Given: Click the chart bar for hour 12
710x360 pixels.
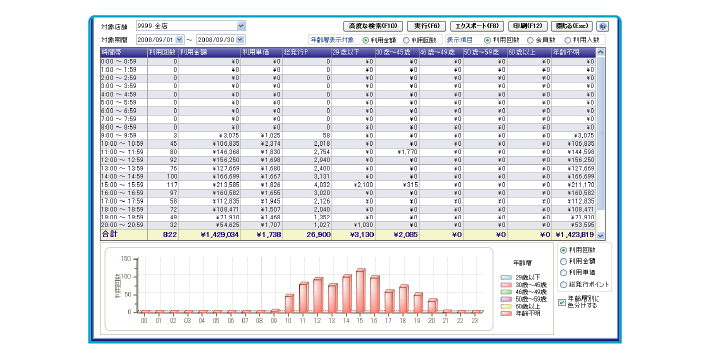Looking at the screenshot, I should [x=318, y=296].
